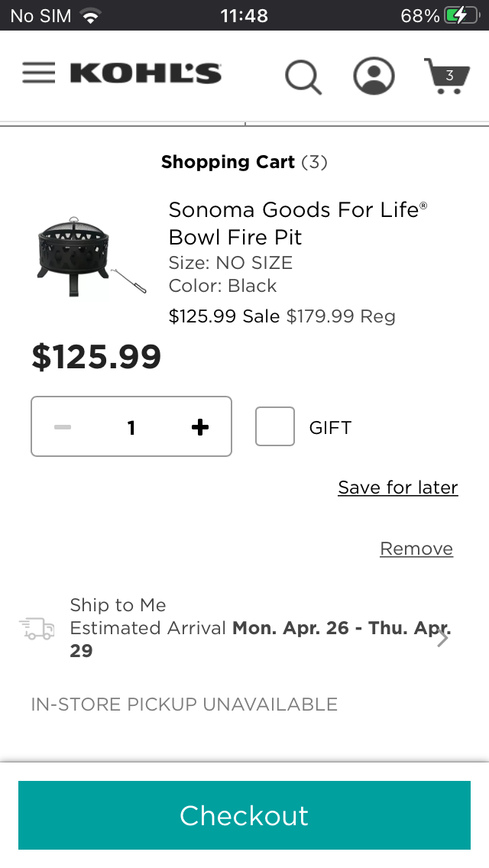Tap the Shopping Cart (3) heading
Viewport: 489px width, 868px height.
point(244,162)
